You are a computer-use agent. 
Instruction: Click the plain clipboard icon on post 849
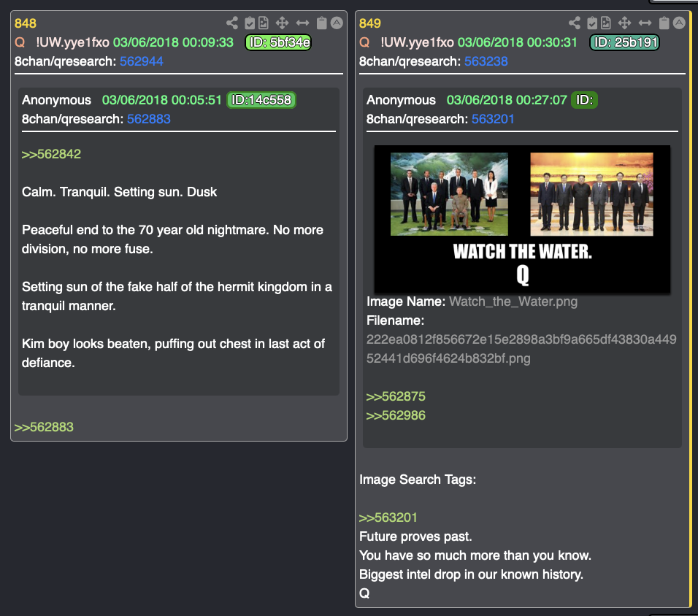[664, 23]
